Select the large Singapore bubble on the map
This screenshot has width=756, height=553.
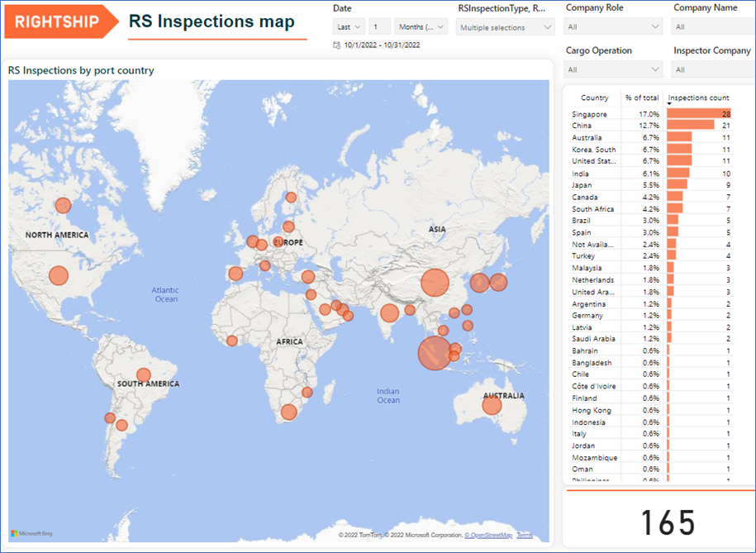pyautogui.click(x=433, y=355)
